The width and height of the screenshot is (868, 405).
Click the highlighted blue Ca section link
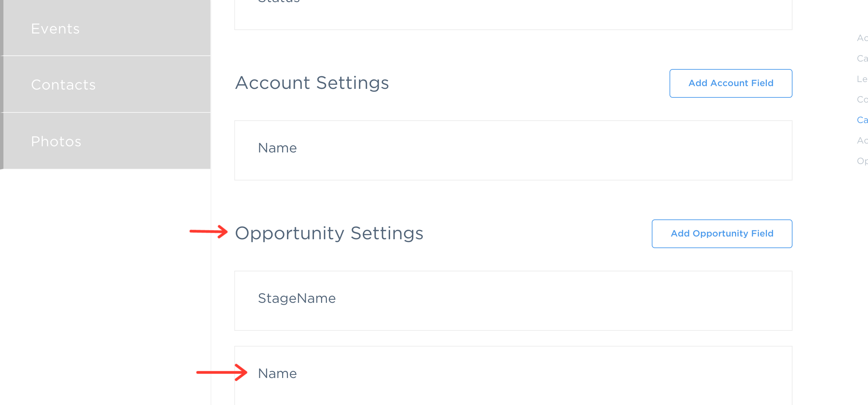(862, 120)
